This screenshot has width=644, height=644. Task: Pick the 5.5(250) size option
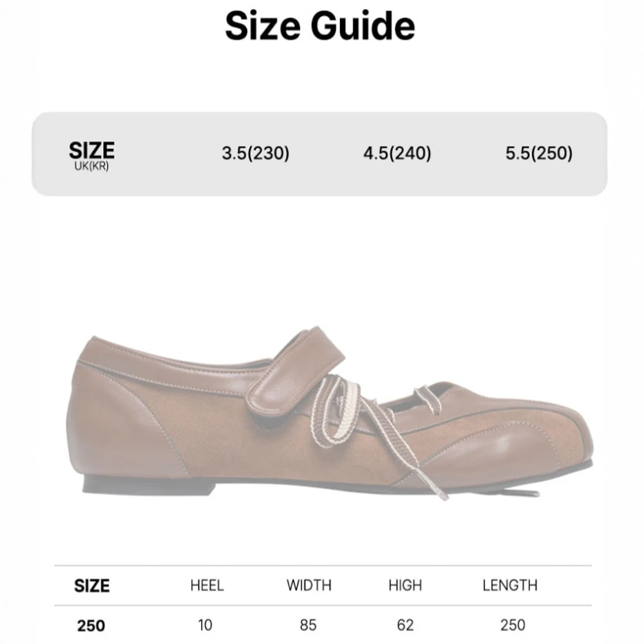point(539,153)
